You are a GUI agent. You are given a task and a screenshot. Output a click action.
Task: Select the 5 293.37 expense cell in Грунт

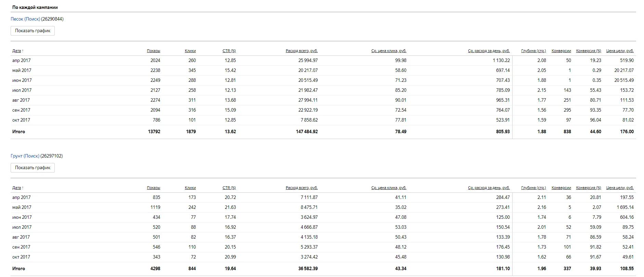(x=309, y=247)
